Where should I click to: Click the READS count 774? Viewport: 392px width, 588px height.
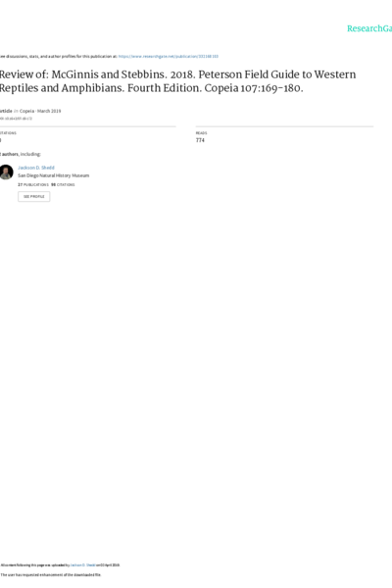pyautogui.click(x=200, y=140)
